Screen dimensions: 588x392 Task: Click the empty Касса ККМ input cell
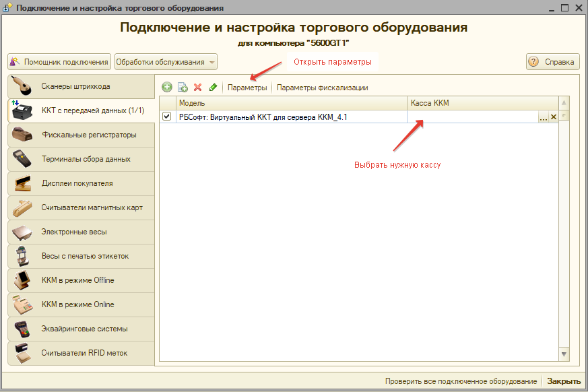point(473,117)
